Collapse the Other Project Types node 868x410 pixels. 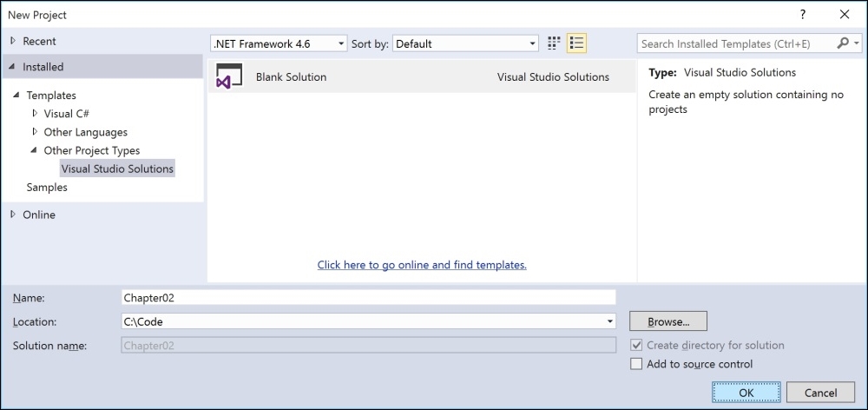[35, 150]
